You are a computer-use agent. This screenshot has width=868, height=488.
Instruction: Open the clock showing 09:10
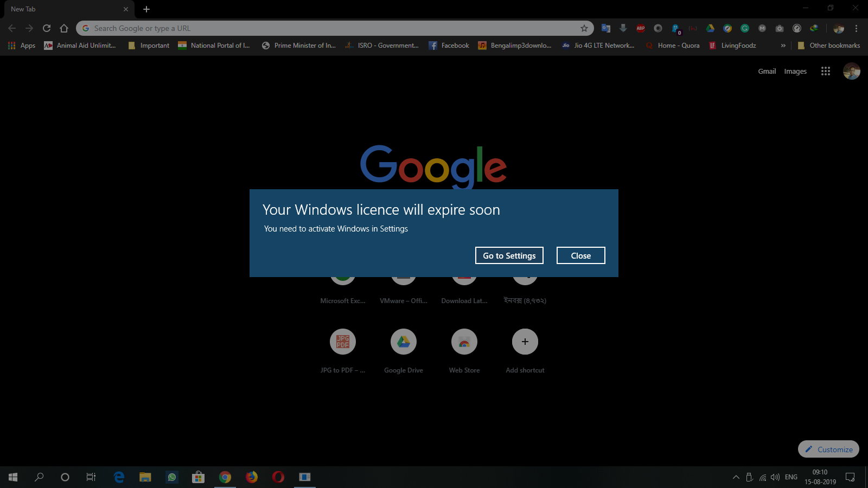820,477
